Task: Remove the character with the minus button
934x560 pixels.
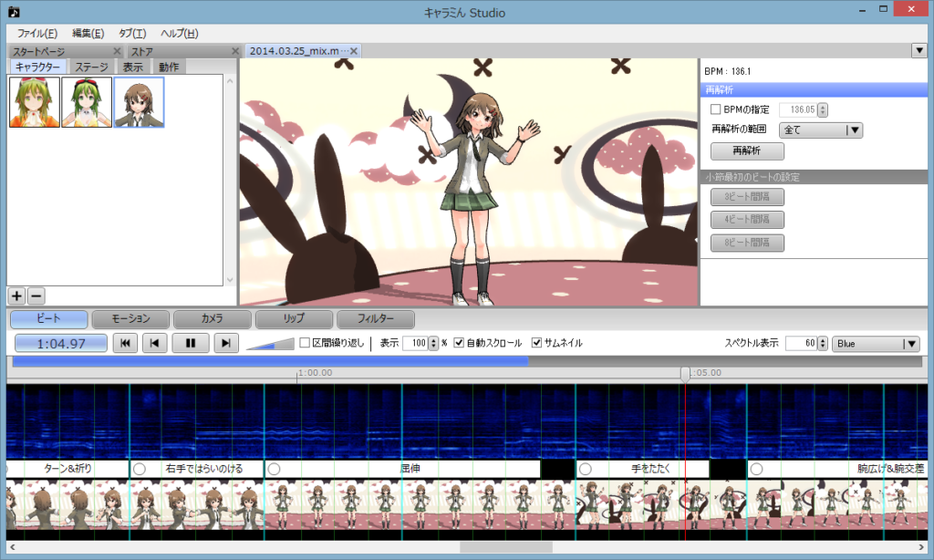Action: click(36, 296)
